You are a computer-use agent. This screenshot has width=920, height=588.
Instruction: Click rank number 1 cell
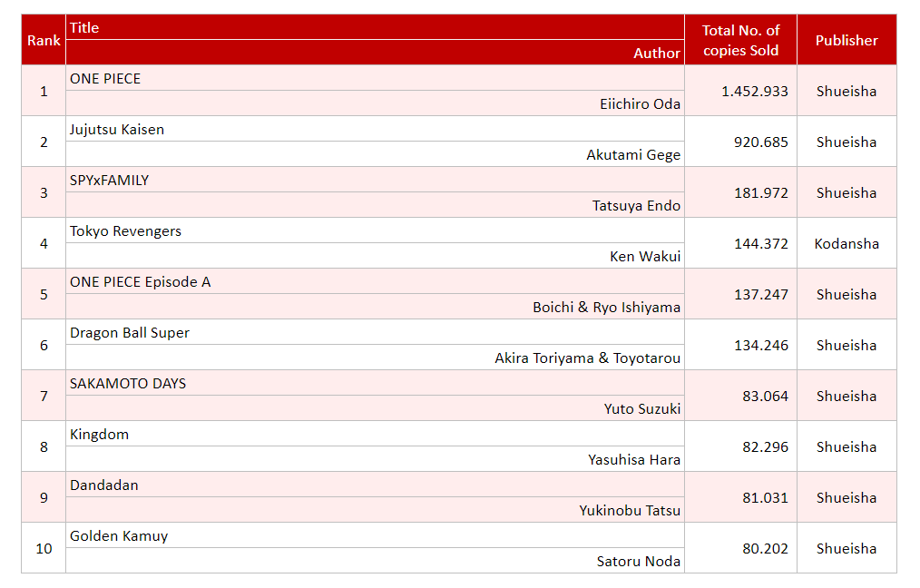coord(44,91)
